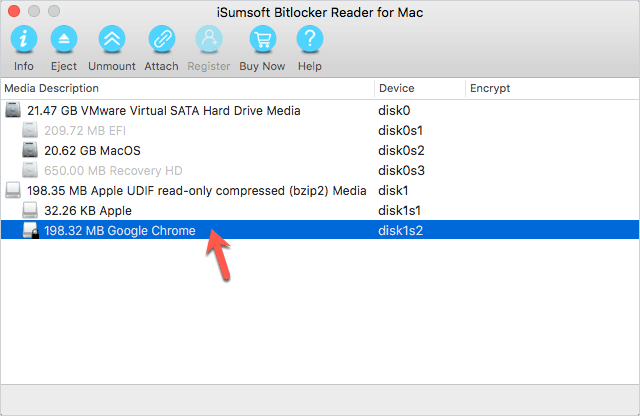
Task: Select the 209.72 MB EFI partition
Action: click(x=320, y=131)
